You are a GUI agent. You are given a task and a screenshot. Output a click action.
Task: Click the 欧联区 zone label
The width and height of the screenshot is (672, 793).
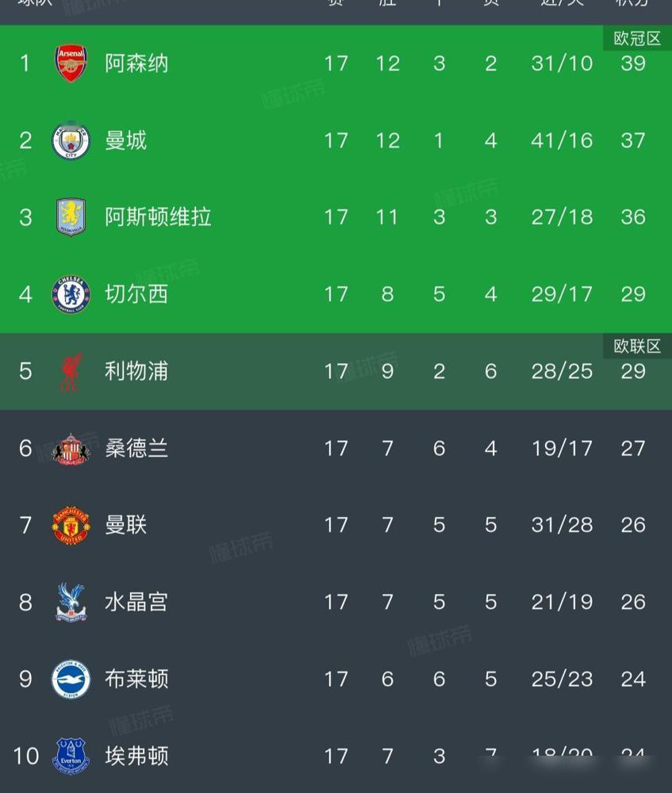636,346
